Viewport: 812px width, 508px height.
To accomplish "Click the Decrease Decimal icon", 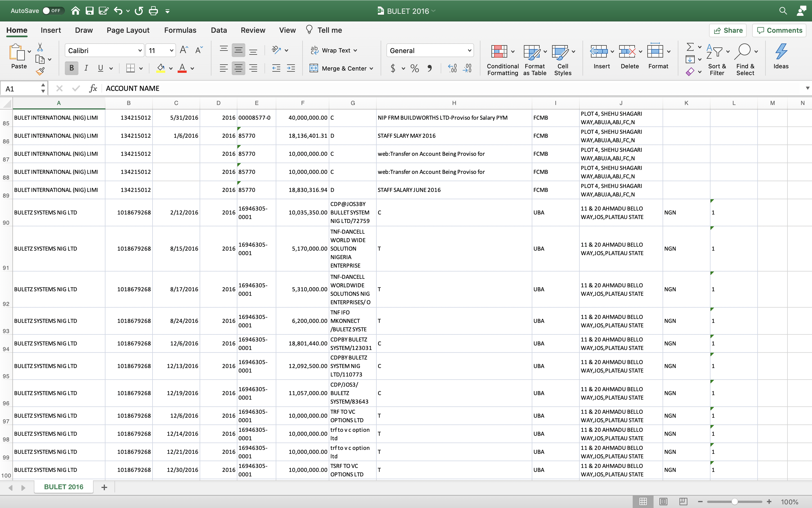I will (467, 68).
